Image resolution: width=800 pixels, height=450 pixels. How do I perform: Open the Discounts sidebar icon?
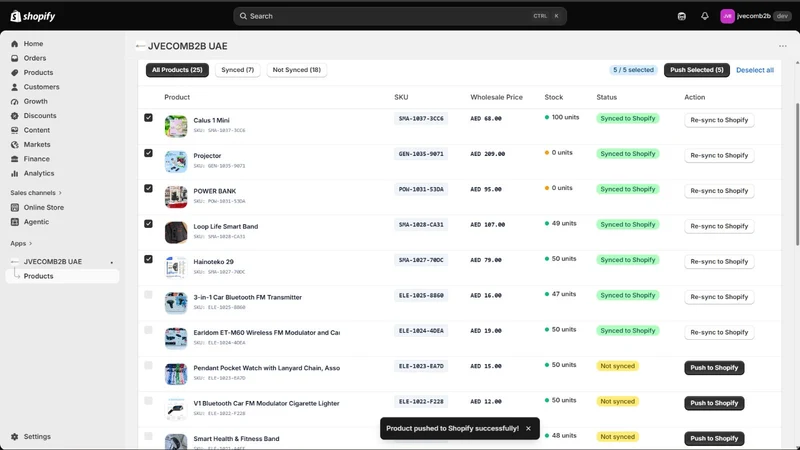click(15, 116)
